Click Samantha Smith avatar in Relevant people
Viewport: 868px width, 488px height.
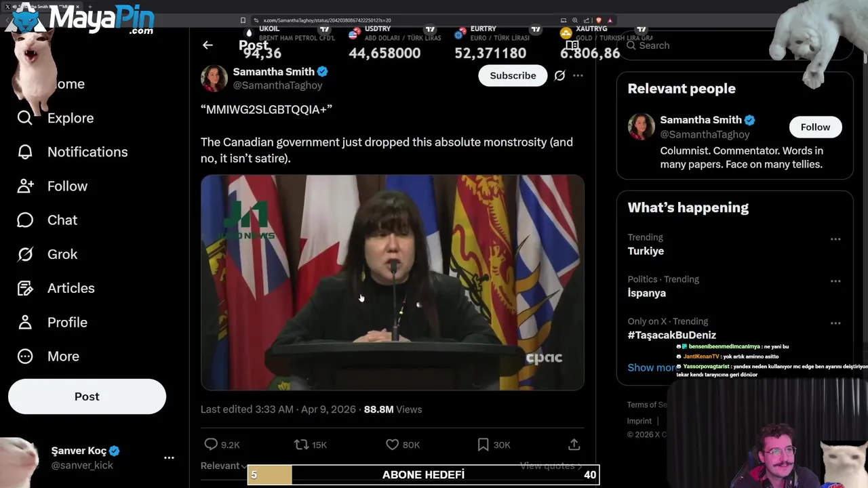[x=641, y=127]
